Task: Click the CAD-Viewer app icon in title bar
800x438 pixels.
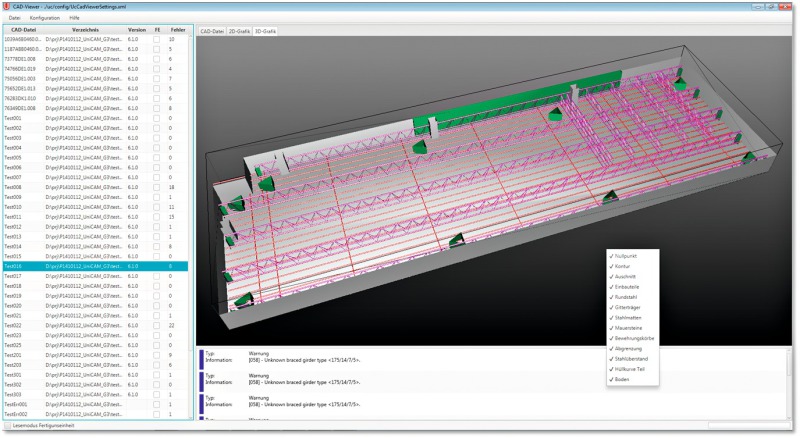Action: 6,6
